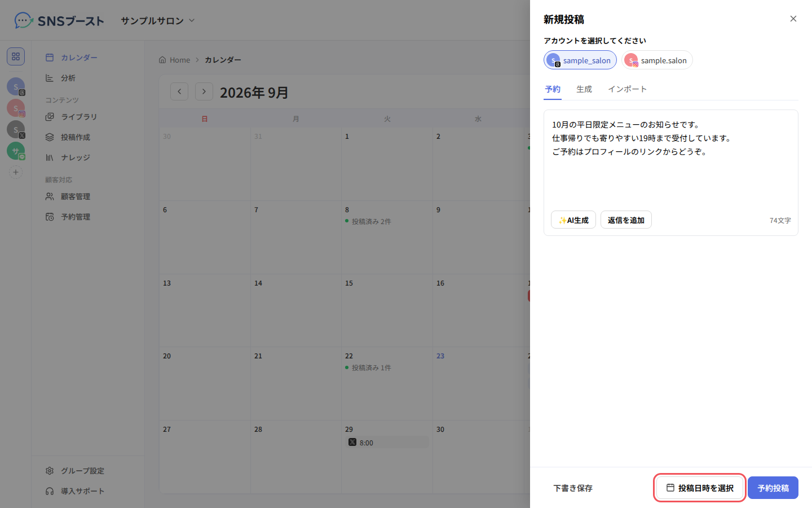812x508 pixels.
Task: Select the Threads account avatar in left rail
Action: (16, 87)
